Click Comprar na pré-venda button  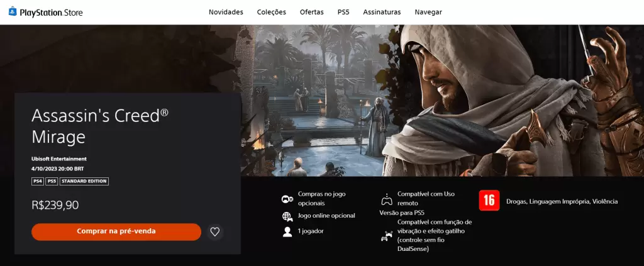[116, 231]
